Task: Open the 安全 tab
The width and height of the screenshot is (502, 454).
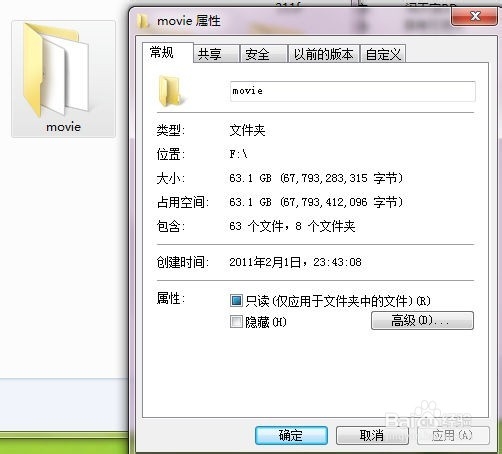Action: tap(264, 54)
